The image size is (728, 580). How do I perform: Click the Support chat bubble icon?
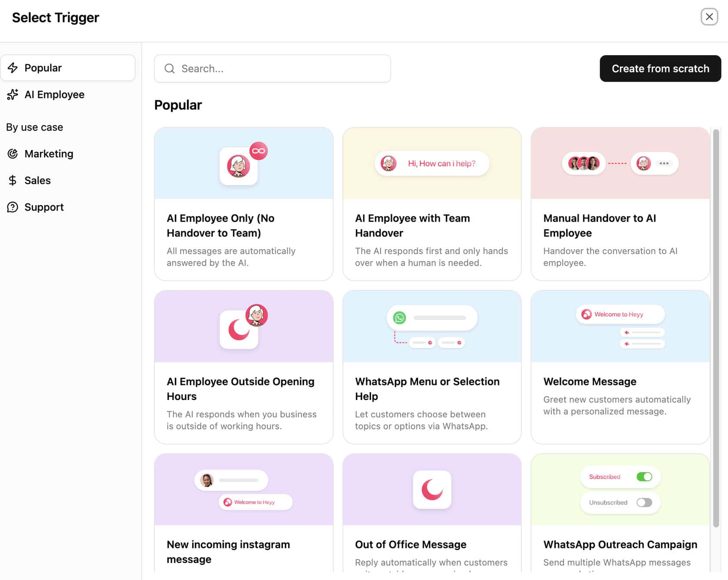tap(13, 207)
